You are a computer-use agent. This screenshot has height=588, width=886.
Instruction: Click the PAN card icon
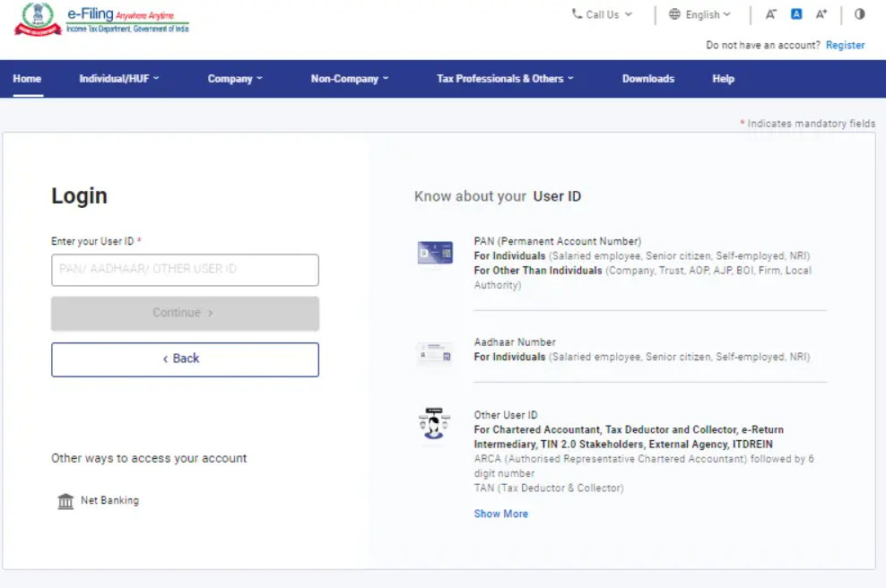(x=435, y=253)
